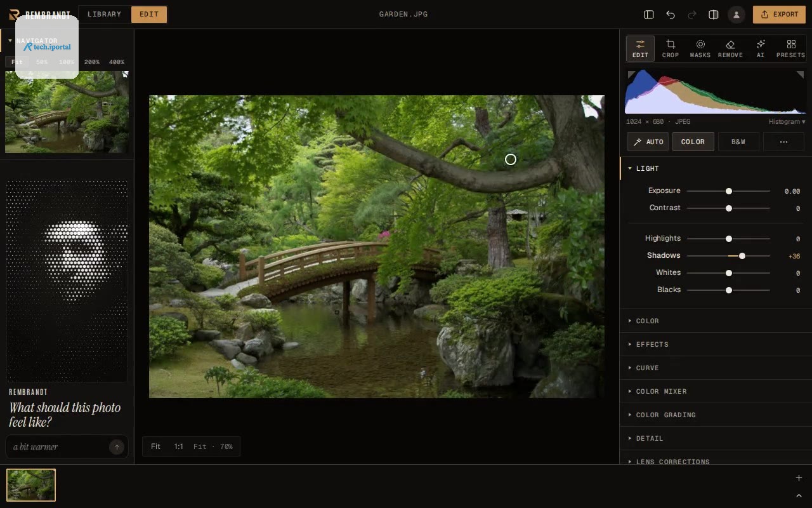Toggle highlight clipping triangle on histogram
This screenshot has height=508, width=812.
coord(800,75)
